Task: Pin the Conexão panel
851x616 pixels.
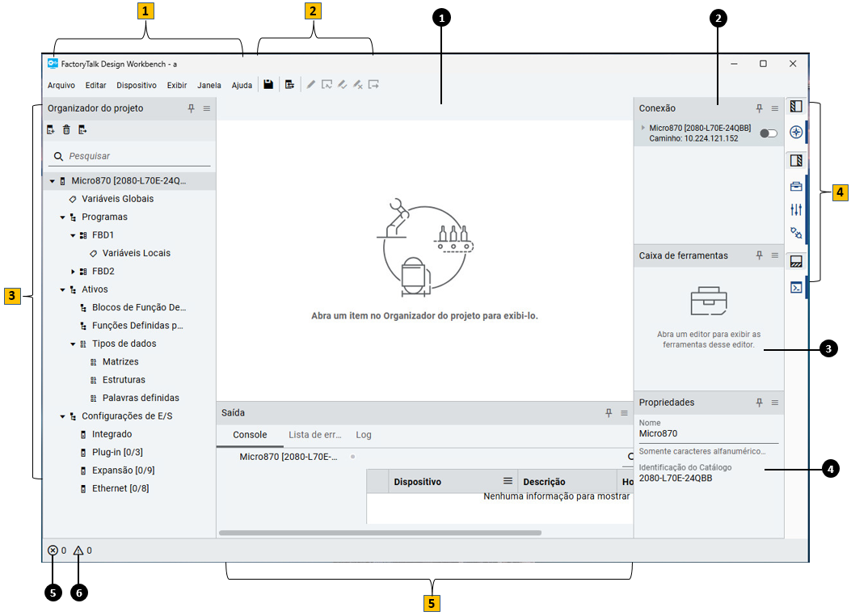Action: point(760,108)
